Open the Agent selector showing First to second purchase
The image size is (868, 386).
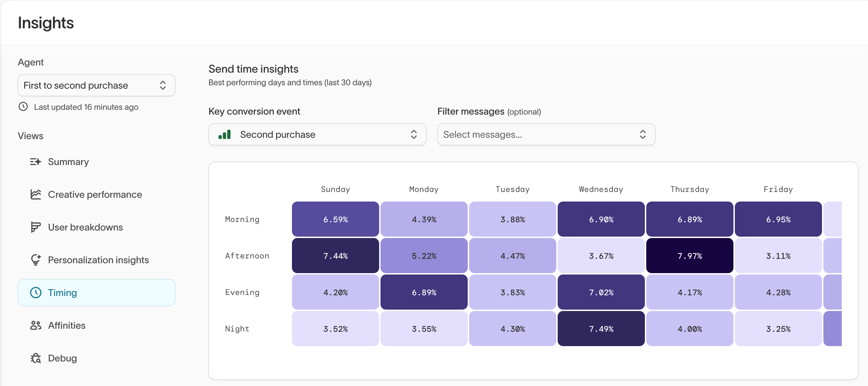click(96, 85)
